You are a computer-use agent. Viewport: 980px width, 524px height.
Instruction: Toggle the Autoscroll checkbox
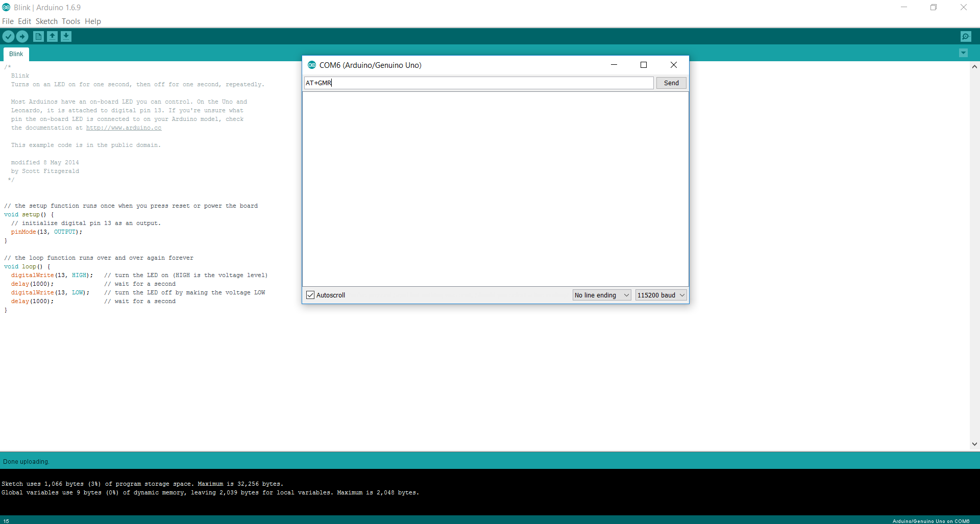pos(310,295)
